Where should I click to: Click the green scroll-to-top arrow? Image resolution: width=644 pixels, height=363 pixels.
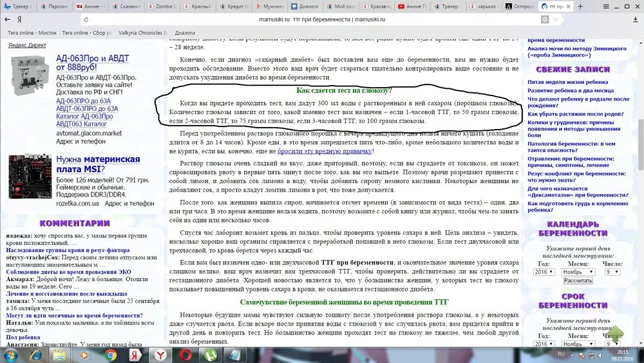point(616,333)
